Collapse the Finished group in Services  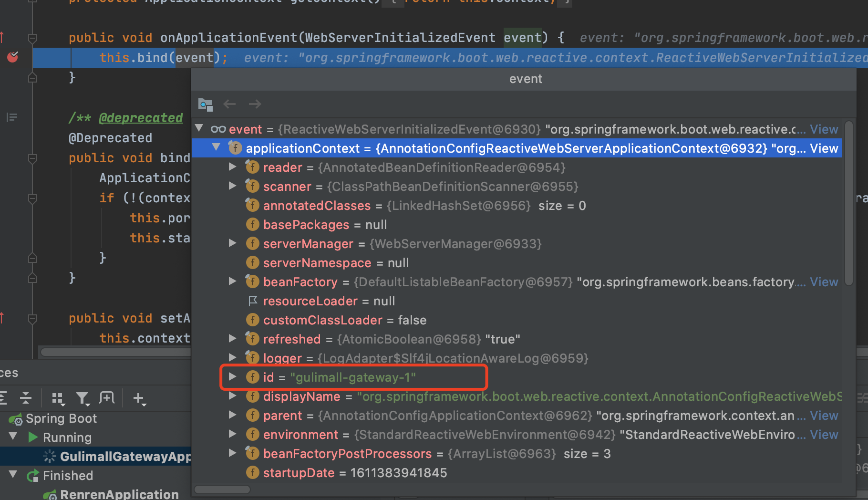coord(13,475)
